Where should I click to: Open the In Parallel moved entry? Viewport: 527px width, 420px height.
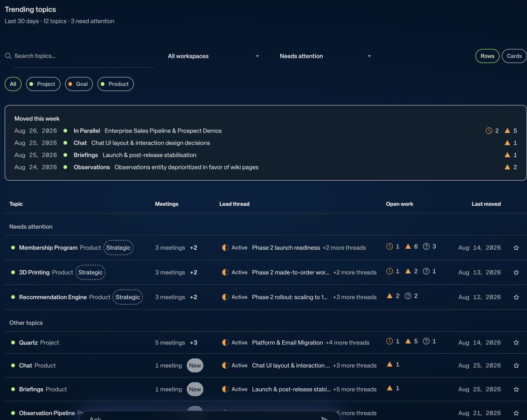265,131
